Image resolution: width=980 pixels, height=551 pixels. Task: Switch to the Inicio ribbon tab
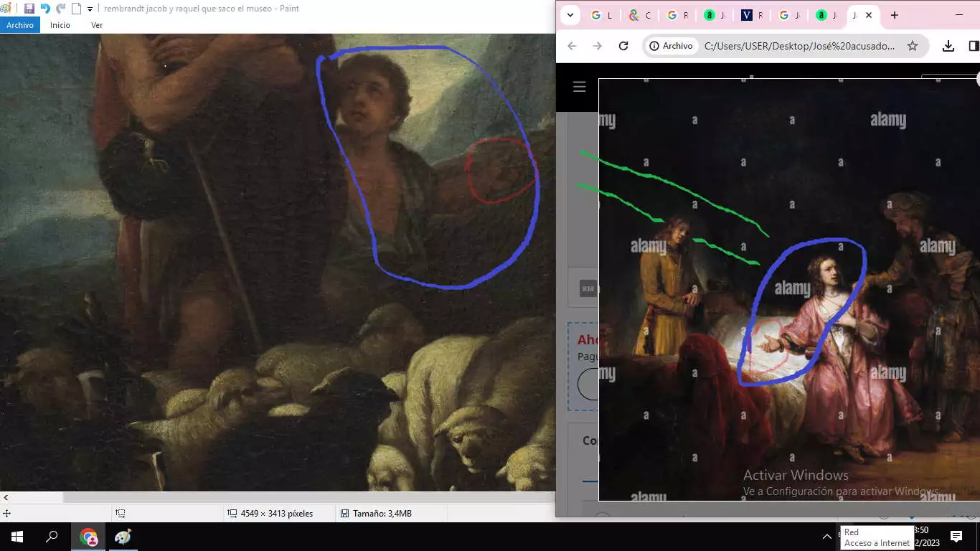point(60,25)
